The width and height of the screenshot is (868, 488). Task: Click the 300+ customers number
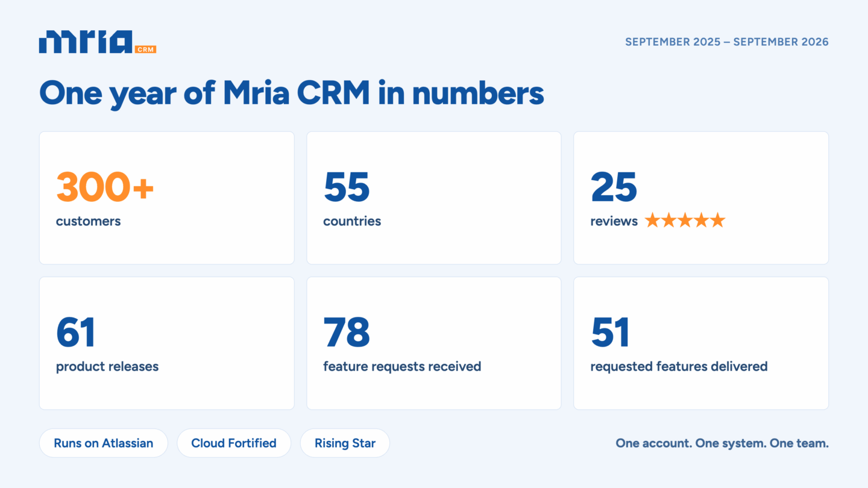pos(105,187)
